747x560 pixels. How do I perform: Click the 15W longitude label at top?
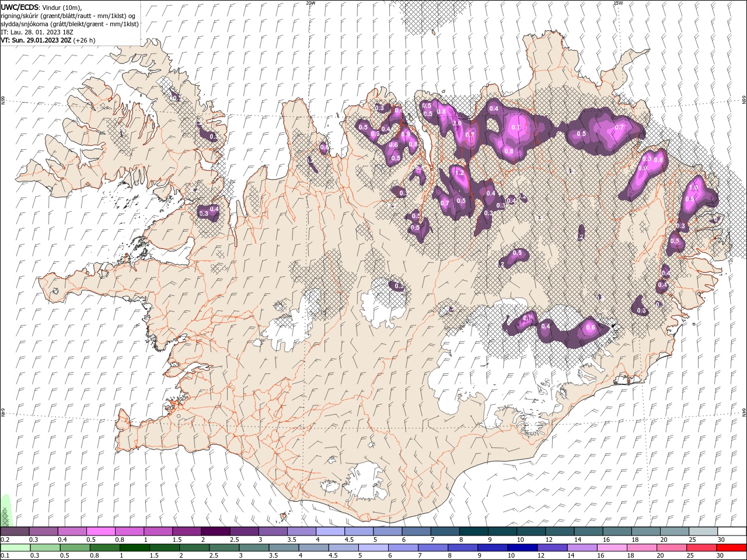(618, 3)
